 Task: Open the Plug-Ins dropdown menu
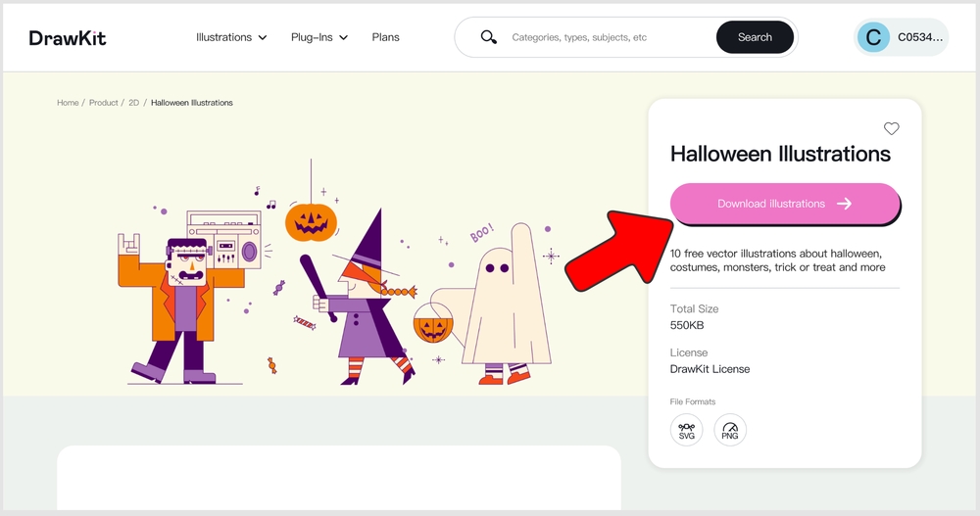pyautogui.click(x=319, y=37)
